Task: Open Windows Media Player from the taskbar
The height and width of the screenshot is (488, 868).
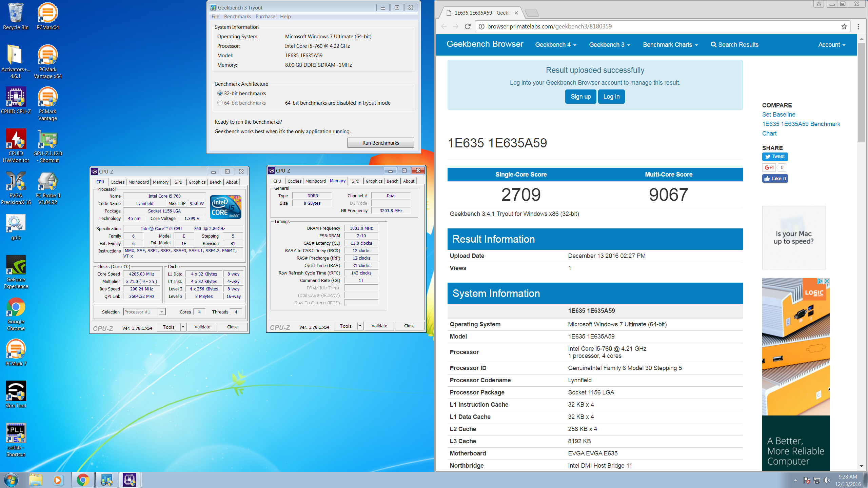Action: tap(58, 480)
